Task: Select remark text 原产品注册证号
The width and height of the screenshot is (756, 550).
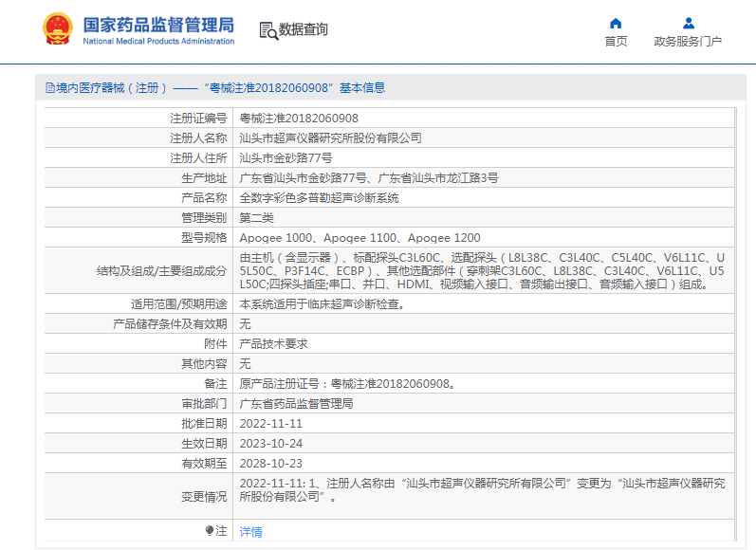Action: [x=347, y=384]
